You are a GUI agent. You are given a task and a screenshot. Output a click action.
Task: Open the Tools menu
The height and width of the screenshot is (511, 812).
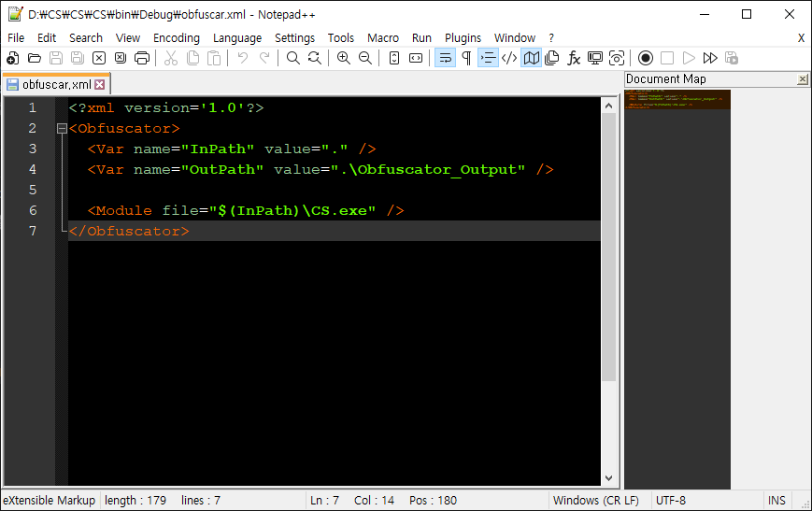coord(341,37)
